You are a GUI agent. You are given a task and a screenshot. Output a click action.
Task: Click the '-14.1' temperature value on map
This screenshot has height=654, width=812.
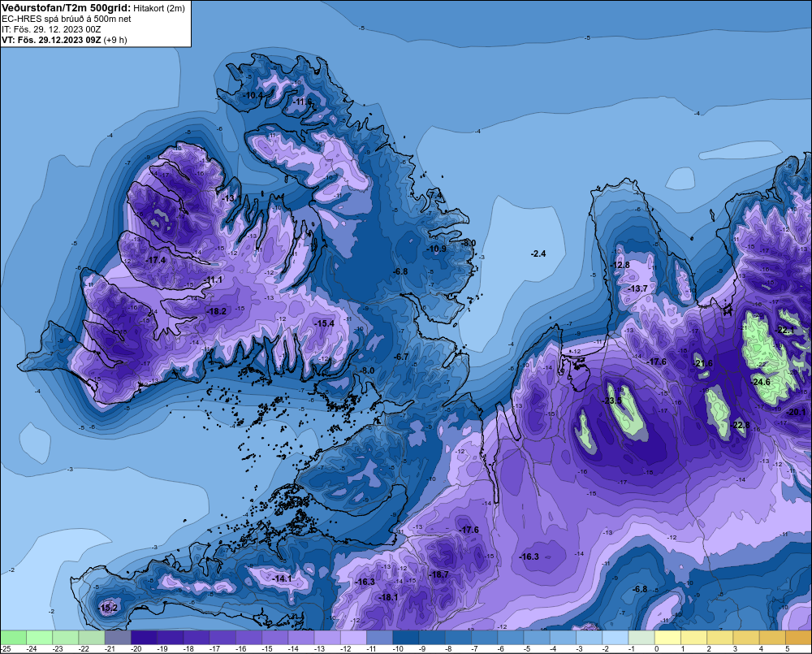click(283, 578)
